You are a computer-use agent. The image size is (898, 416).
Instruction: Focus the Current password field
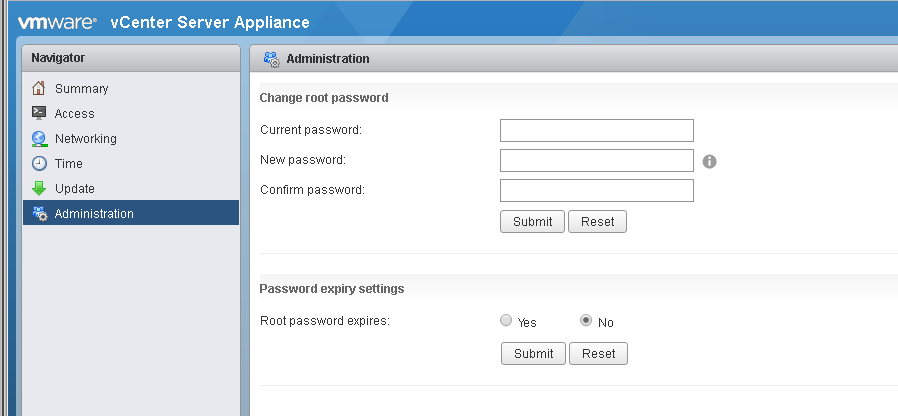(597, 131)
